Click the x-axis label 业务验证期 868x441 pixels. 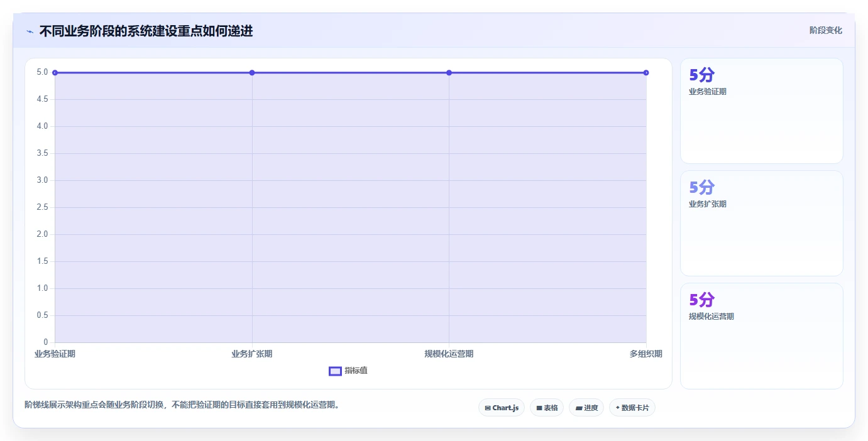pyautogui.click(x=55, y=354)
